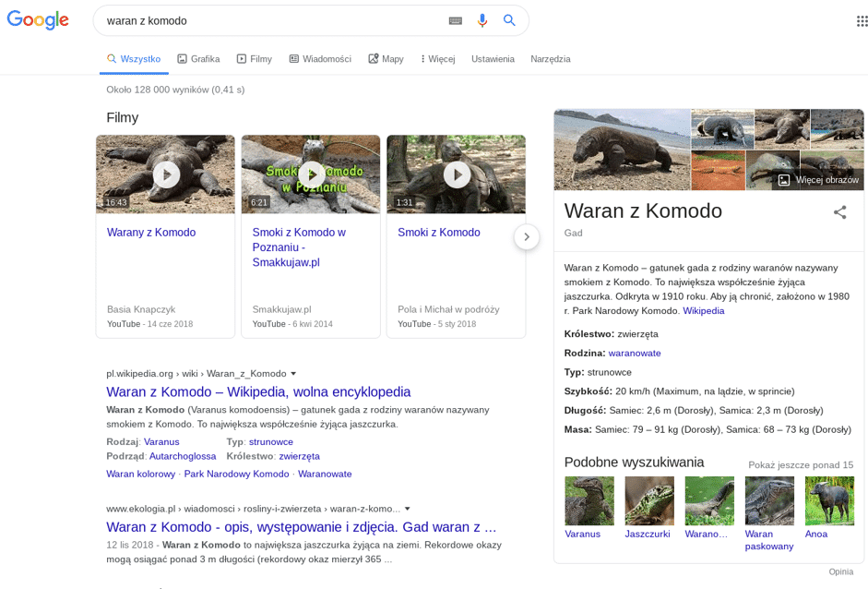The width and height of the screenshot is (868, 589).
Task: Open Wikipedia link in knowledge panel
Action: 704,311
